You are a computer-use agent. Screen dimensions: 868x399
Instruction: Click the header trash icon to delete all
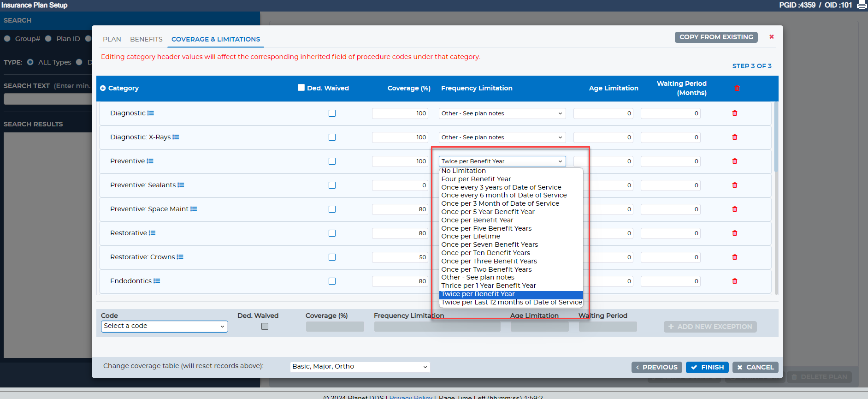pos(737,88)
